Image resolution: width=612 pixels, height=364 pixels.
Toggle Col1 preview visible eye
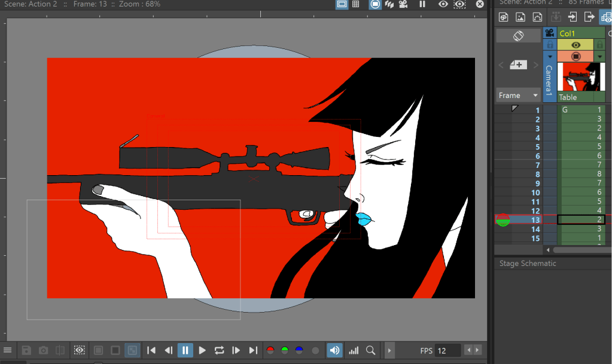tap(576, 45)
